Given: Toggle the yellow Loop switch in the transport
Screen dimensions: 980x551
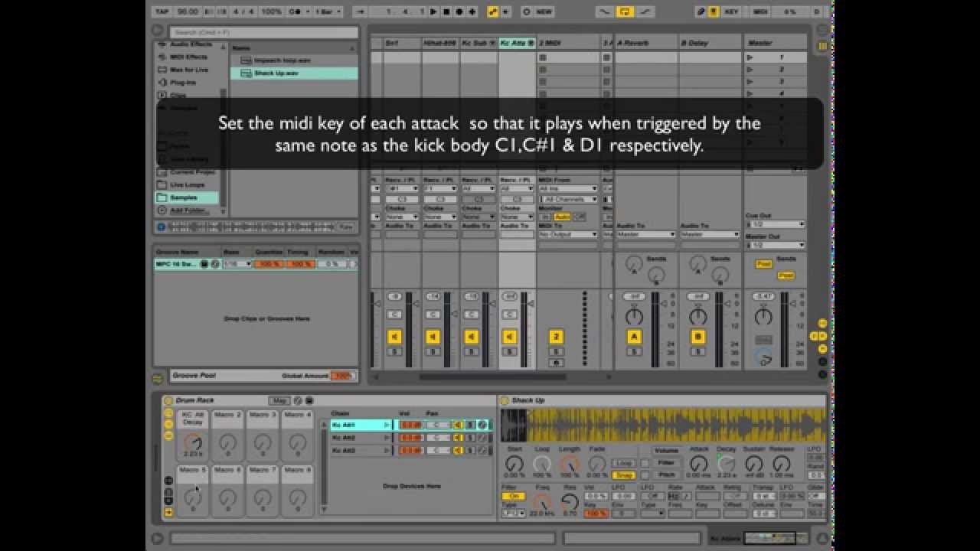Looking at the screenshot, I should coord(626,11).
